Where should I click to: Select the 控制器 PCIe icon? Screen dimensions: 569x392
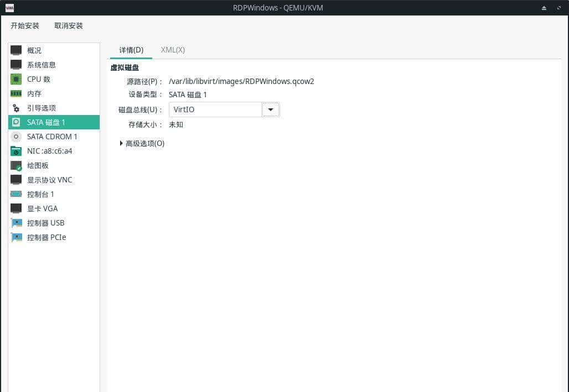coord(16,237)
